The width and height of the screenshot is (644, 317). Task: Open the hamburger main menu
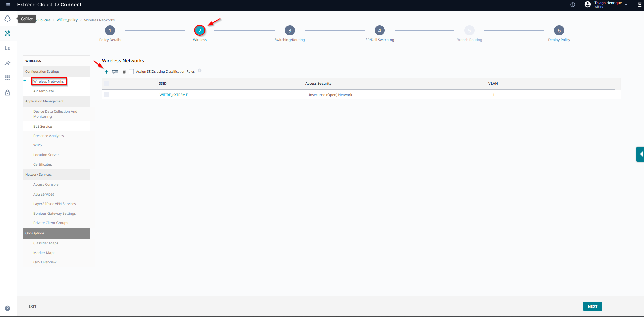pos(8,5)
